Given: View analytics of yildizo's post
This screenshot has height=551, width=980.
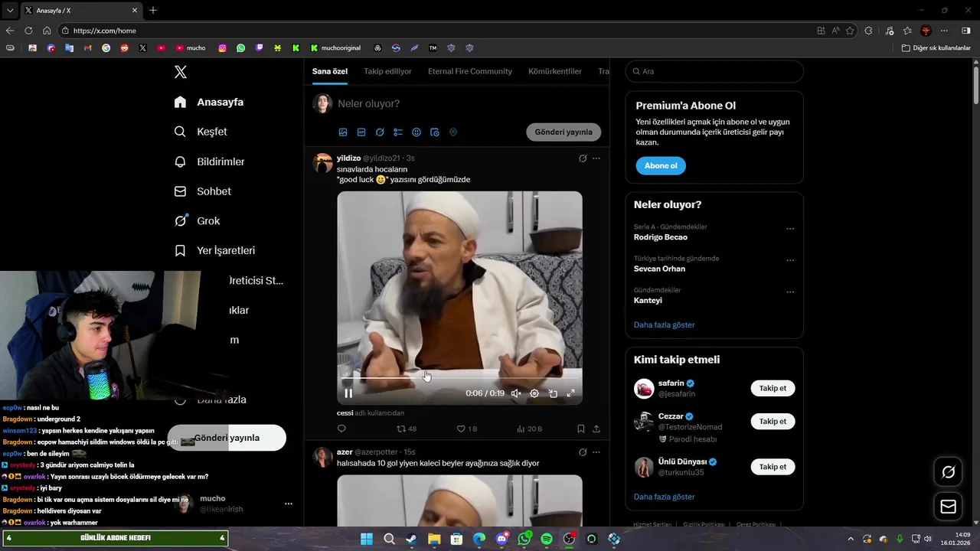Looking at the screenshot, I should [530, 429].
